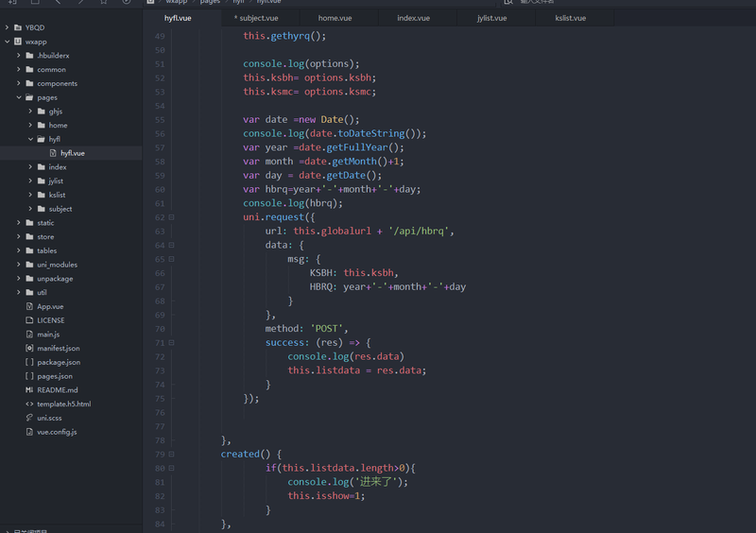Image resolution: width=756 pixels, height=533 pixels.
Task: Expand the tables folder chevron
Action: 18,250
